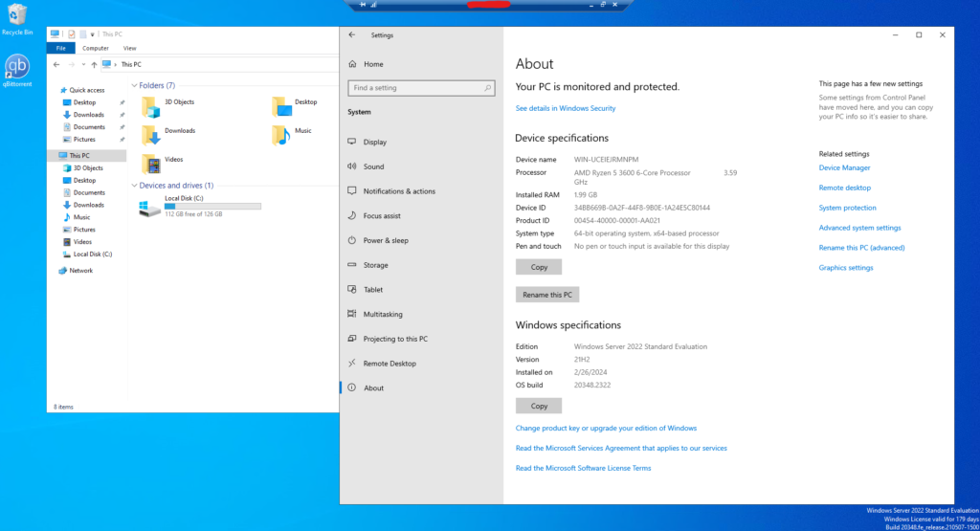Open Remote Desktop settings page

pyautogui.click(x=390, y=364)
